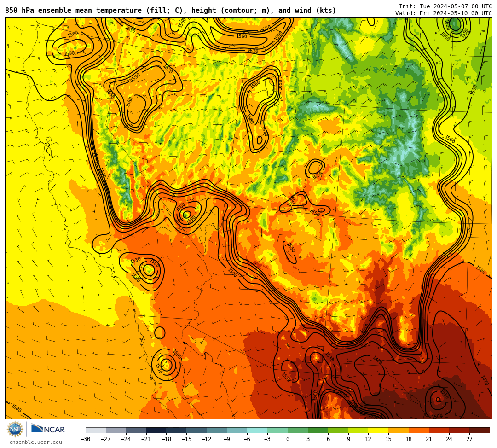Screen dimensions: 497x448
Task: Pick the -18 to -15 colorbar swatch
Action: (x=177, y=430)
